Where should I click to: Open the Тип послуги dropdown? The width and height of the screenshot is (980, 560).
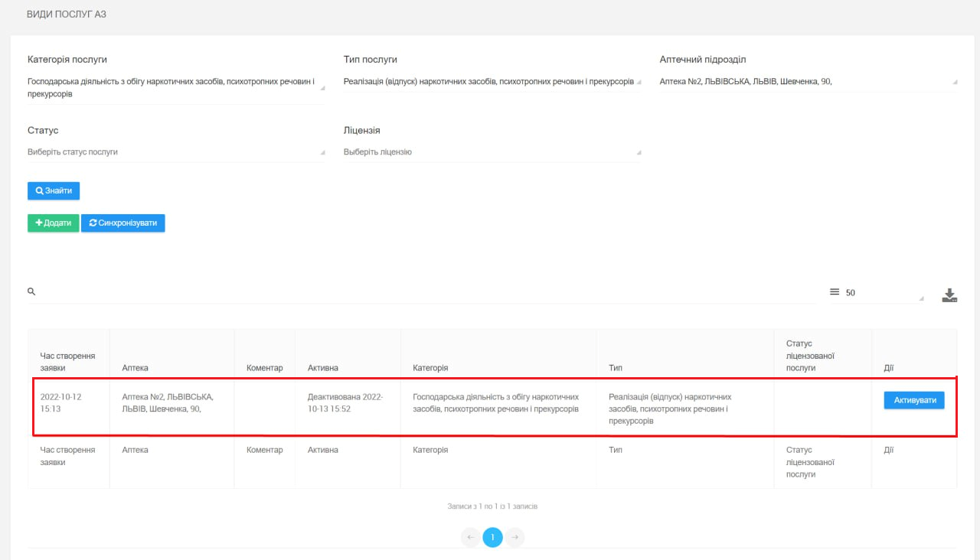tap(492, 82)
